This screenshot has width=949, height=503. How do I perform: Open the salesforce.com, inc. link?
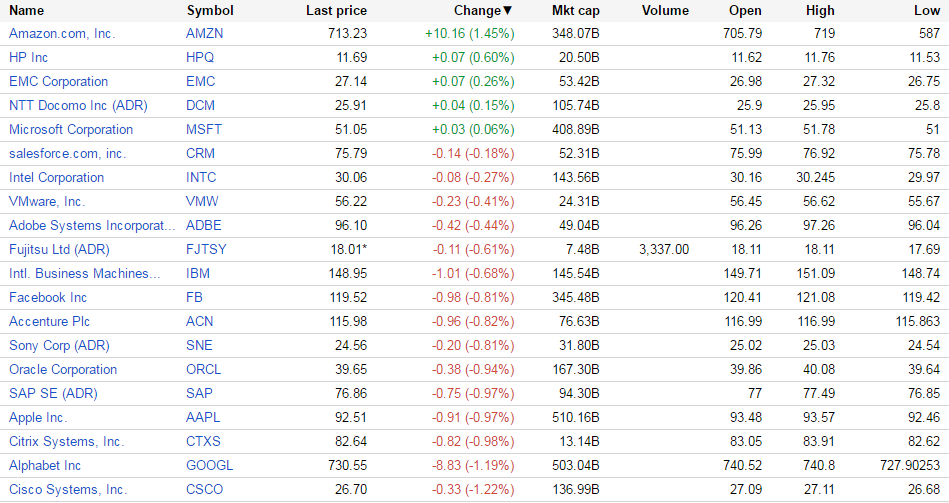[67, 153]
